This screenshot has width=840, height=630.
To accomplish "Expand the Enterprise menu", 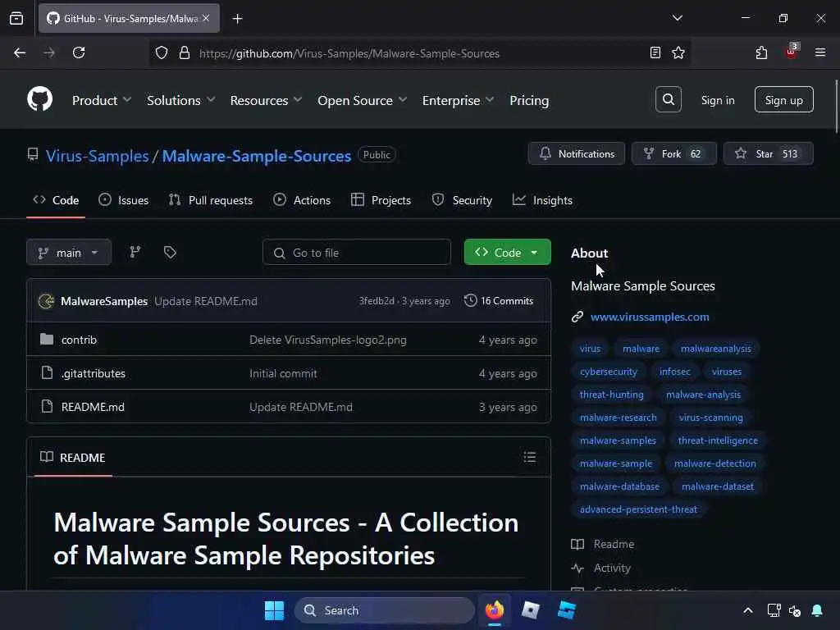I will 458,100.
